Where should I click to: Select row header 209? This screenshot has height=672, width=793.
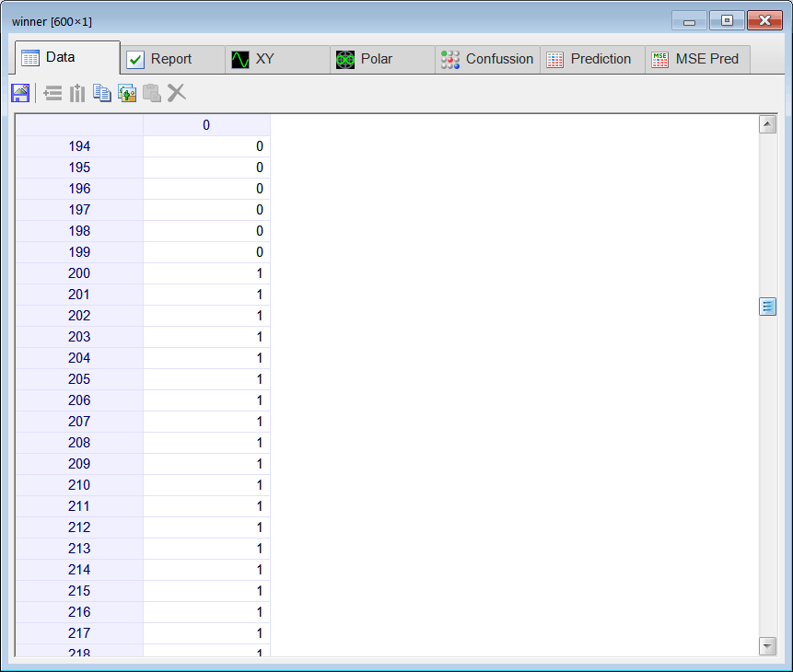click(79, 464)
